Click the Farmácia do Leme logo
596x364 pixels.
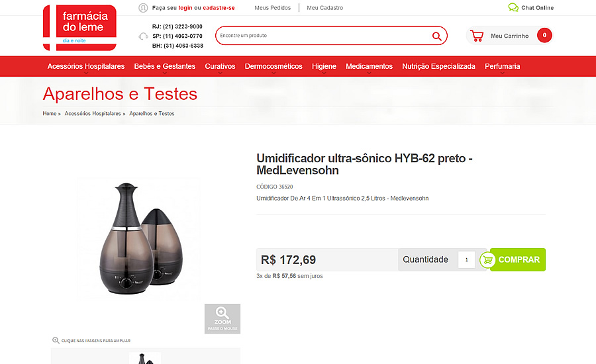(79, 28)
